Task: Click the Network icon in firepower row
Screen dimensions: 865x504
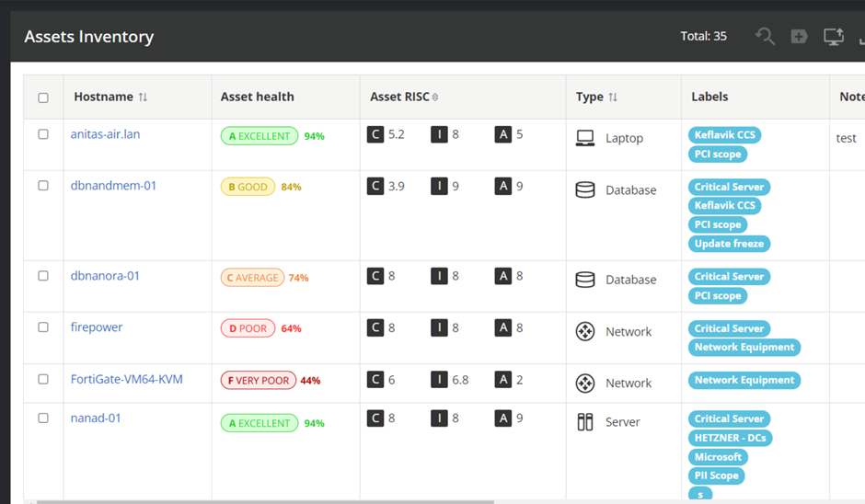Action: [x=584, y=332]
